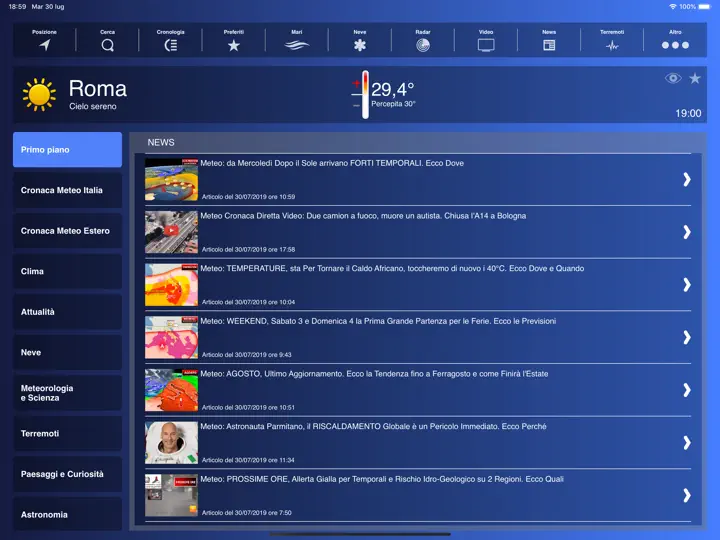The image size is (720, 540).
Task: Click the 19:00 time label
Action: (688, 113)
